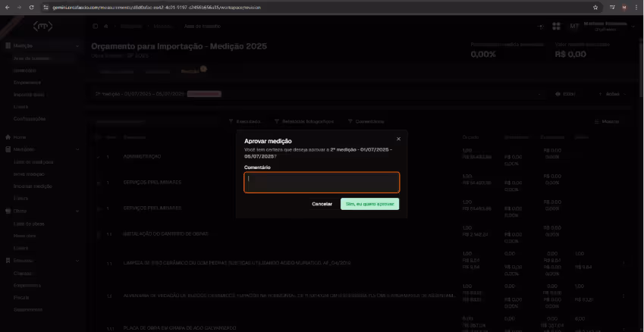Click the browser address bar
644x332 pixels.
point(320,8)
